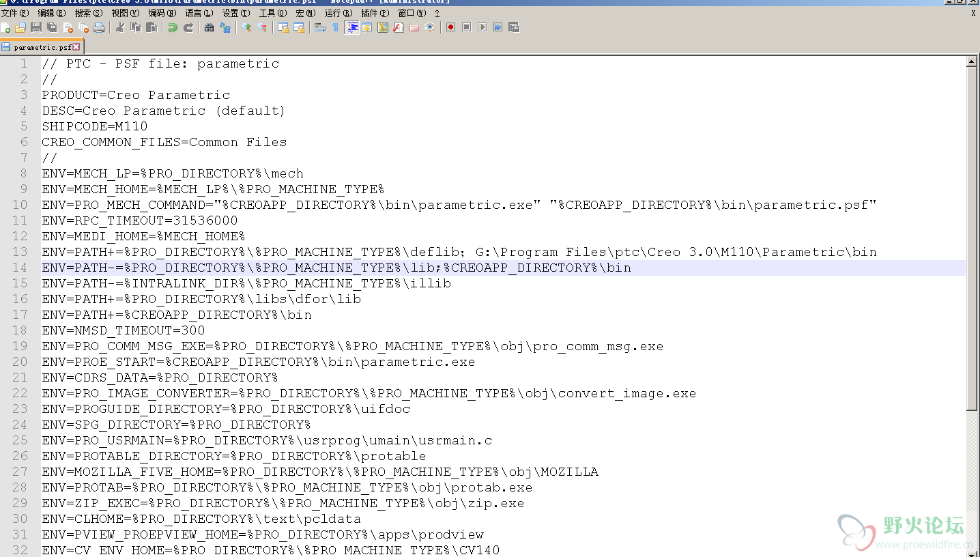This screenshot has height=557, width=980.
Task: Toggle file monitoring eye icon
Action: click(430, 27)
